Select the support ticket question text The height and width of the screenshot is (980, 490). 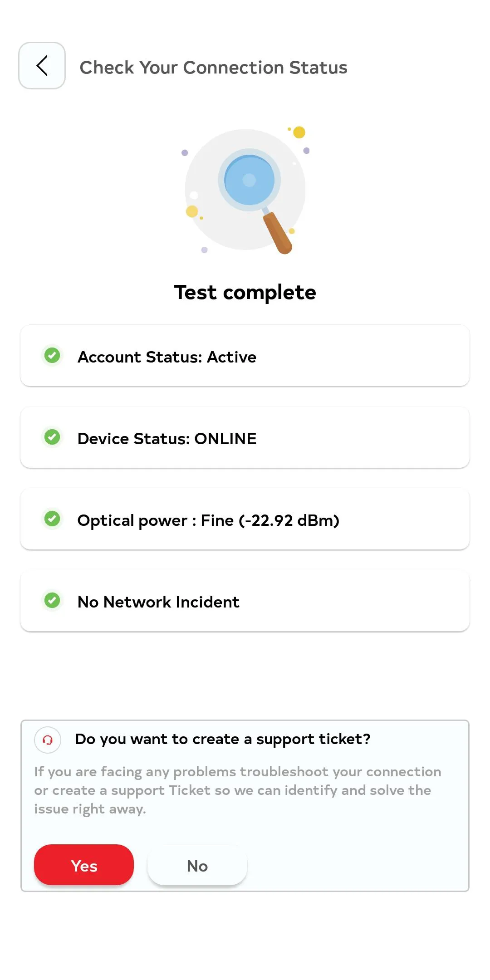[x=222, y=739]
